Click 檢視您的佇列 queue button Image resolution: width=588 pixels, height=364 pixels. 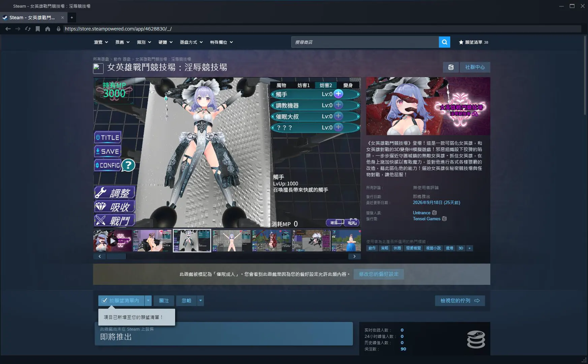tap(460, 300)
